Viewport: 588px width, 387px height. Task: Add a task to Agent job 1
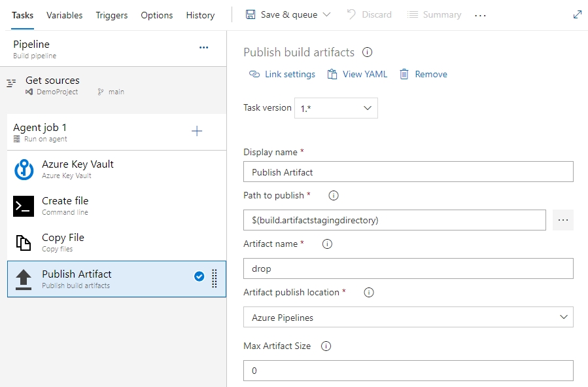pos(197,131)
